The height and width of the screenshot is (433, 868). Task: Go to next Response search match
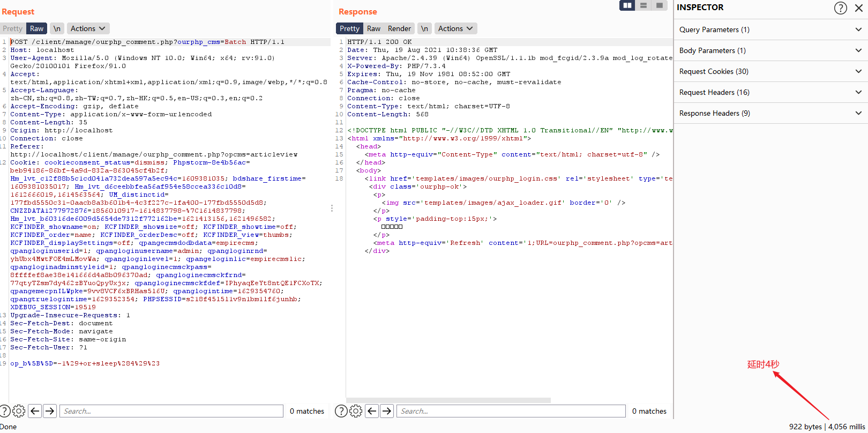(387, 411)
